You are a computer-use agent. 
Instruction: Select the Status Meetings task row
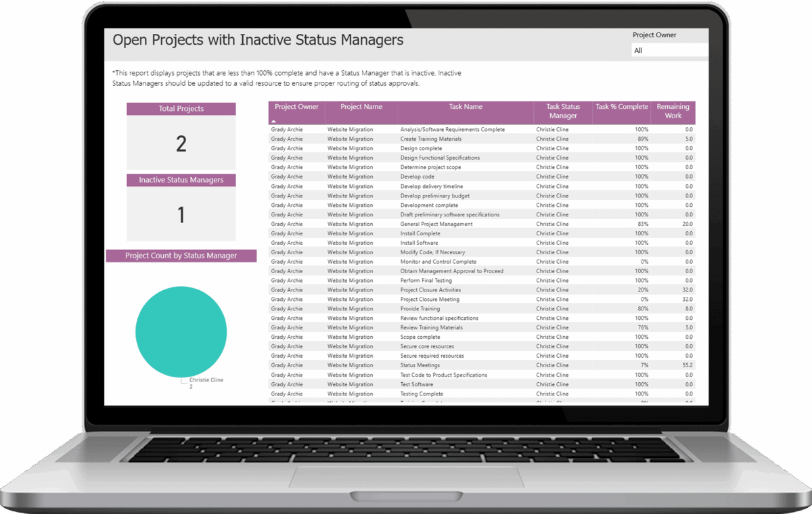pyautogui.click(x=482, y=365)
